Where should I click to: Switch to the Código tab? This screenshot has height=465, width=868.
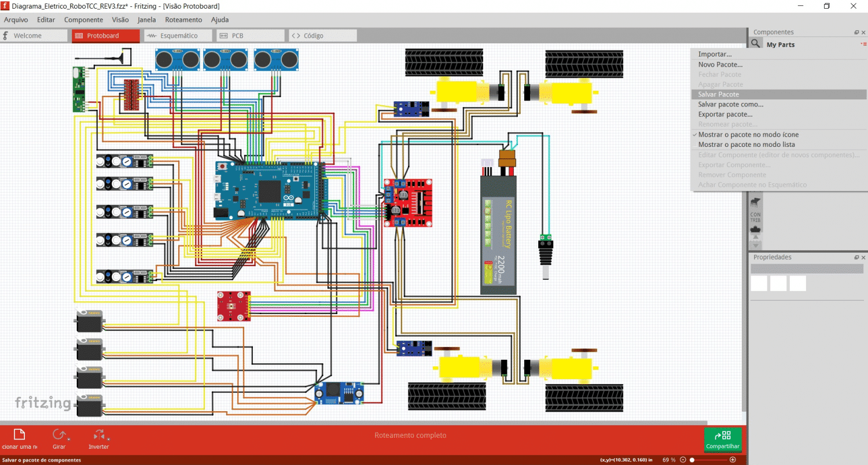[323, 36]
